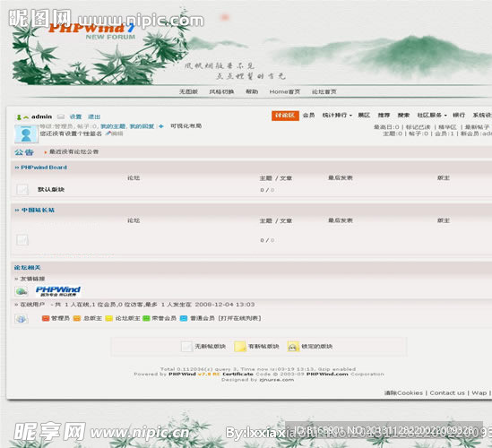
Task: Collapse the PHPwind Board category
Action: [x=17, y=168]
